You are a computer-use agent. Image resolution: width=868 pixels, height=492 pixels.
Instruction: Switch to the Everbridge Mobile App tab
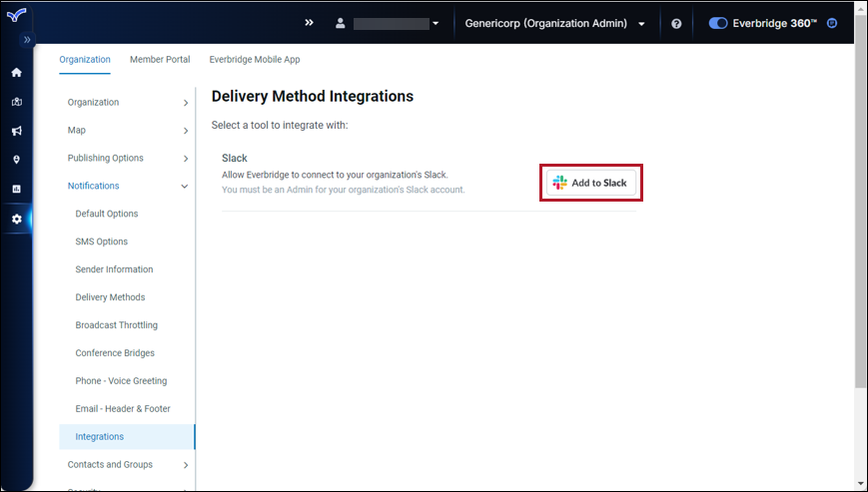255,60
